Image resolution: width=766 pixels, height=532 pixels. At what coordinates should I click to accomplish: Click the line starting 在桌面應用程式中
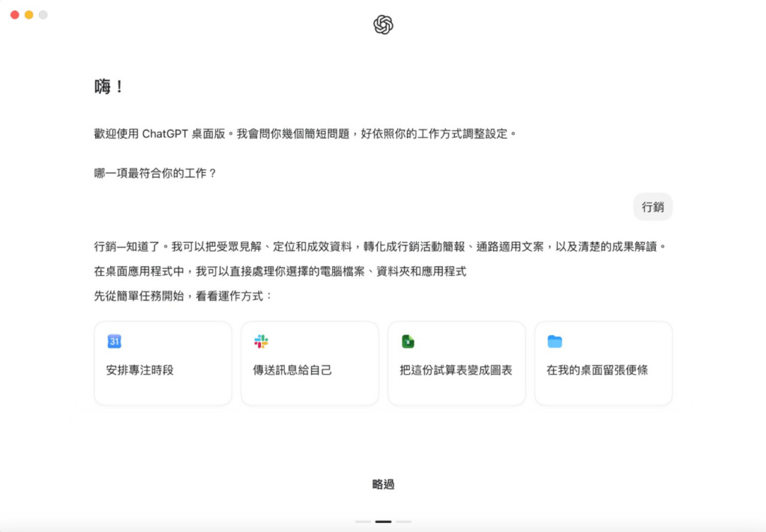(280, 272)
